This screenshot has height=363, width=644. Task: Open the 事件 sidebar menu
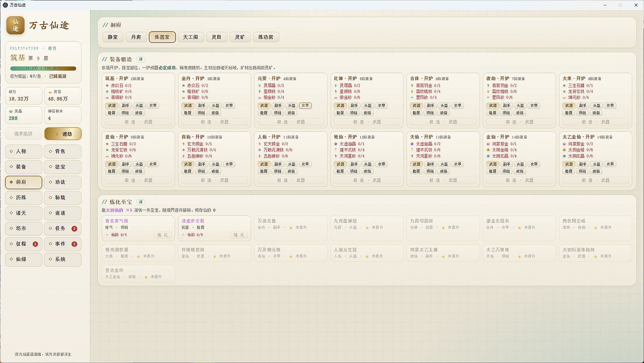point(63,244)
